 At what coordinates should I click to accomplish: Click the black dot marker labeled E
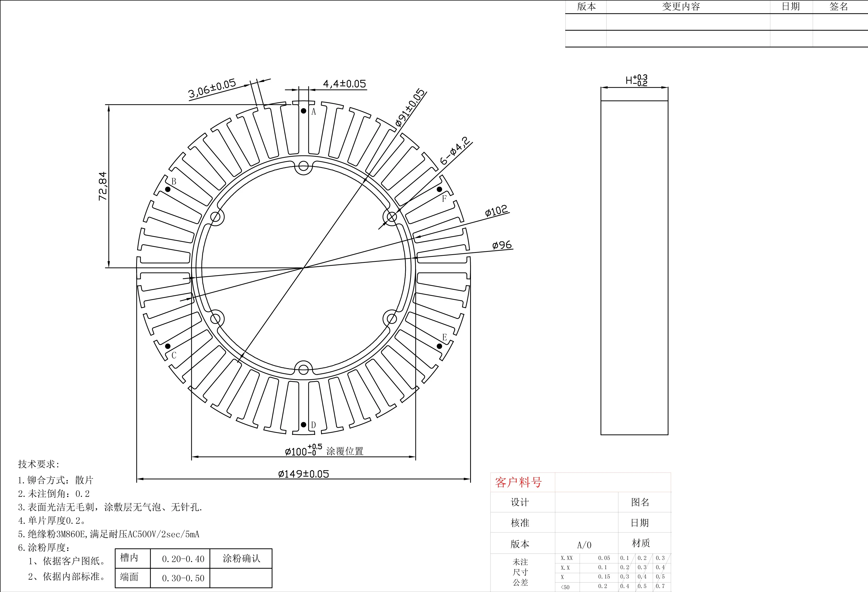point(439,346)
